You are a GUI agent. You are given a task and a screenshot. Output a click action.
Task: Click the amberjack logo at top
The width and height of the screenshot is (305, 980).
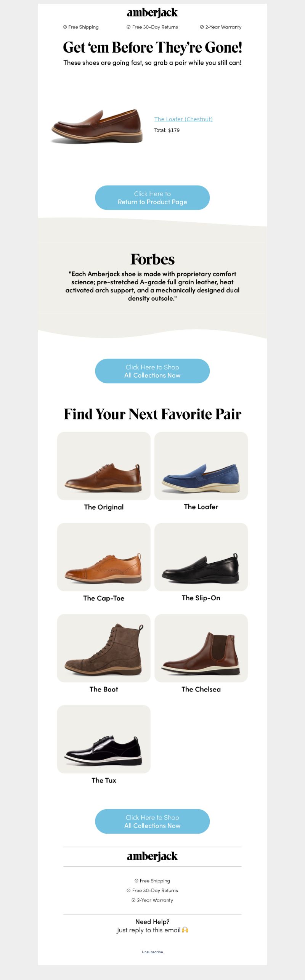(152, 13)
